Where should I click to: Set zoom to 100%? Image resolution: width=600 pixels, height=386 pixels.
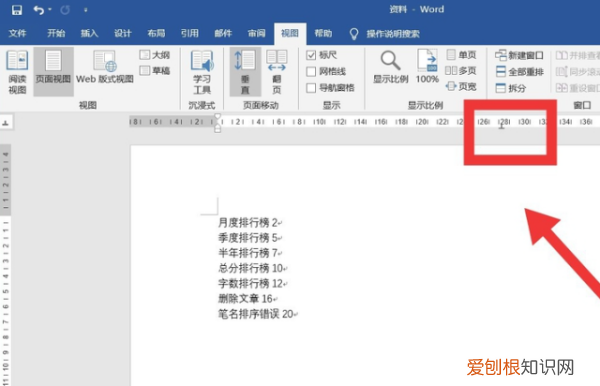427,67
